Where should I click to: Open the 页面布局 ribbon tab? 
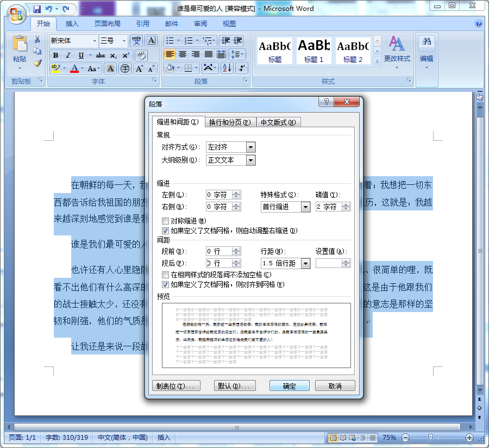click(x=107, y=24)
